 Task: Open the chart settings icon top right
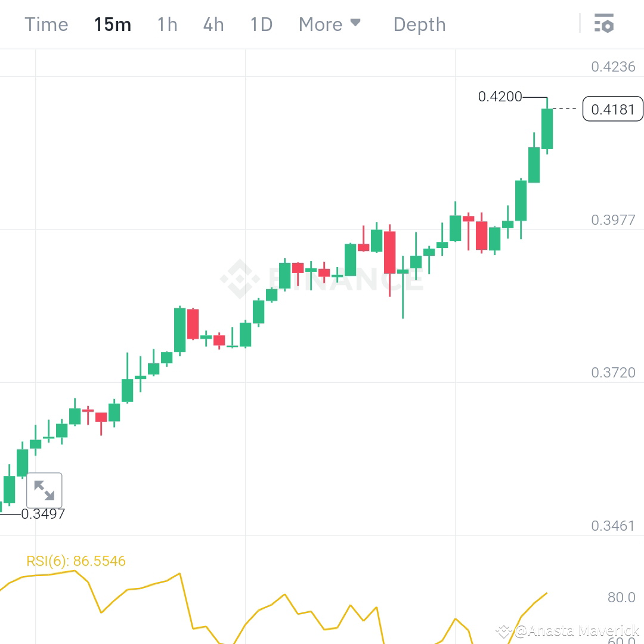coord(605,24)
